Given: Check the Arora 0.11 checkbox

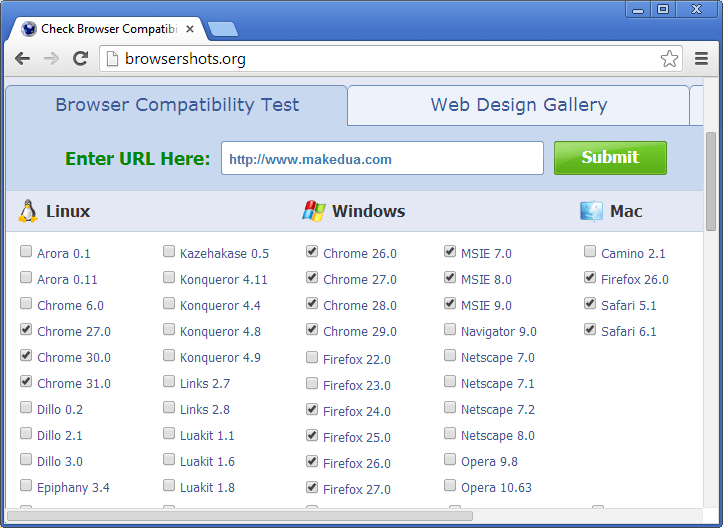Looking at the screenshot, I should (26, 277).
